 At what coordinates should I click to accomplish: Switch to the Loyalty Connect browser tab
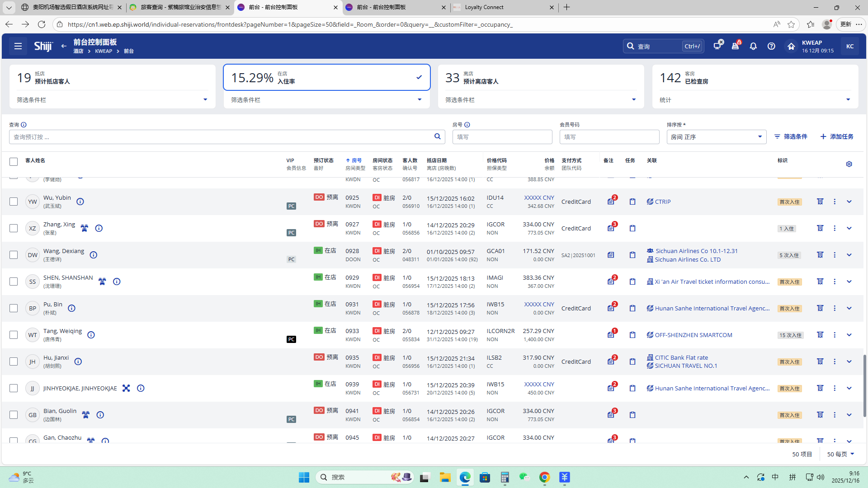pos(503,7)
